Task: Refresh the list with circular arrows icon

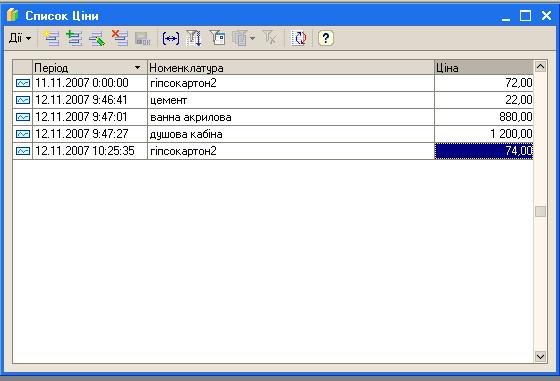Action: pos(299,38)
